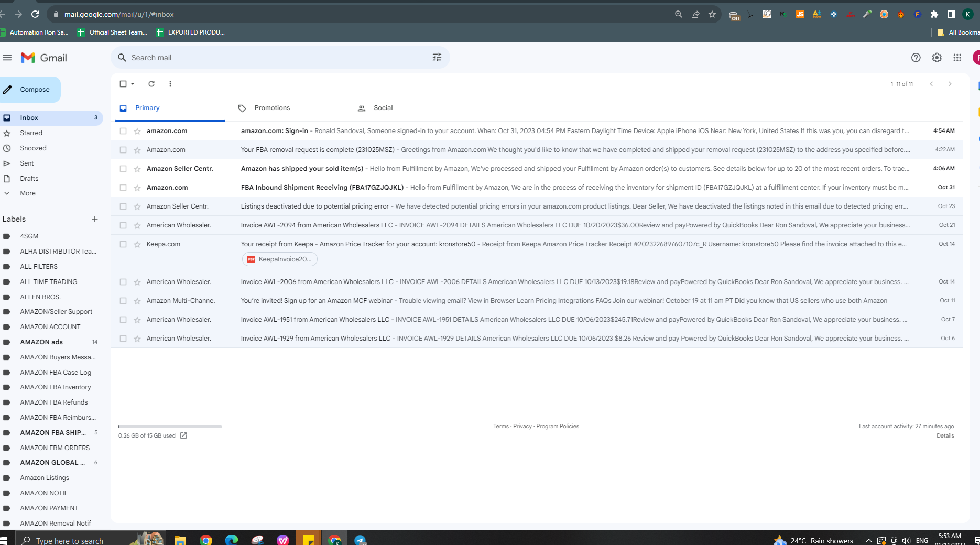This screenshot has height=545, width=980.
Task: Focus the Chrome address bar URL
Action: click(119, 14)
